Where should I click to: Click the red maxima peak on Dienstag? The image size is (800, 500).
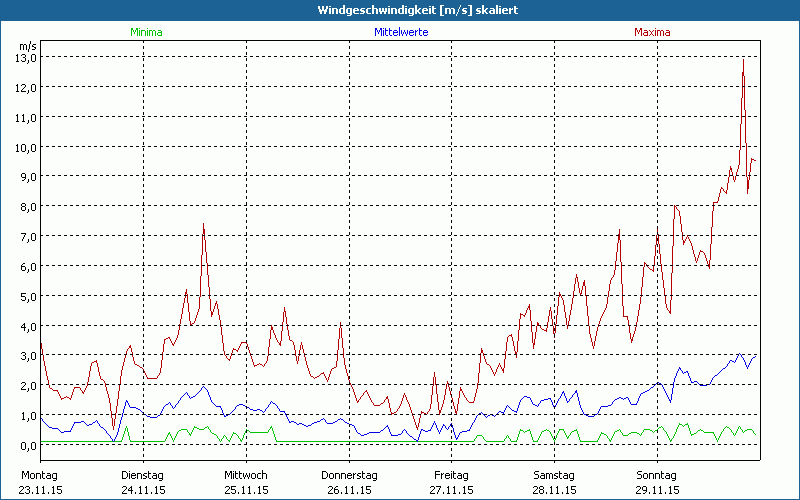(203, 224)
